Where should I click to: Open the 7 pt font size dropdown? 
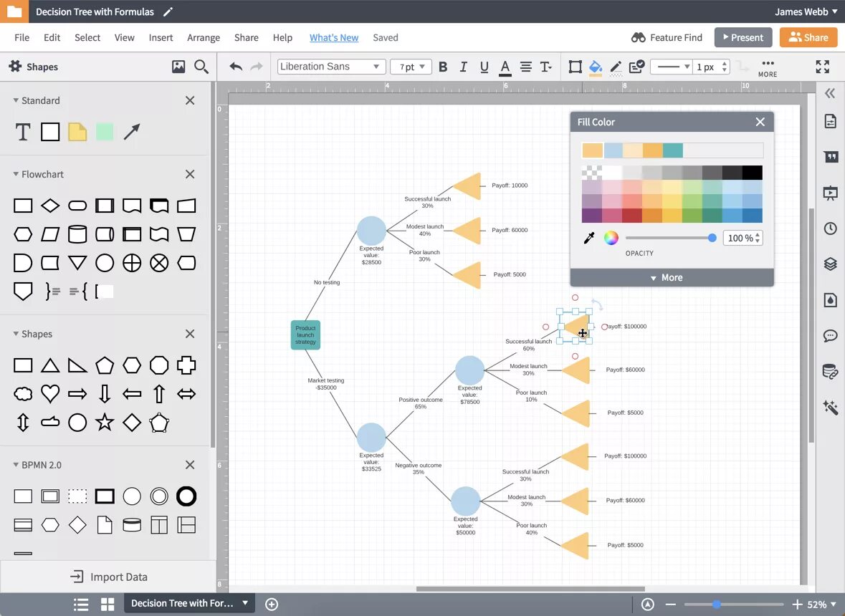[411, 67]
